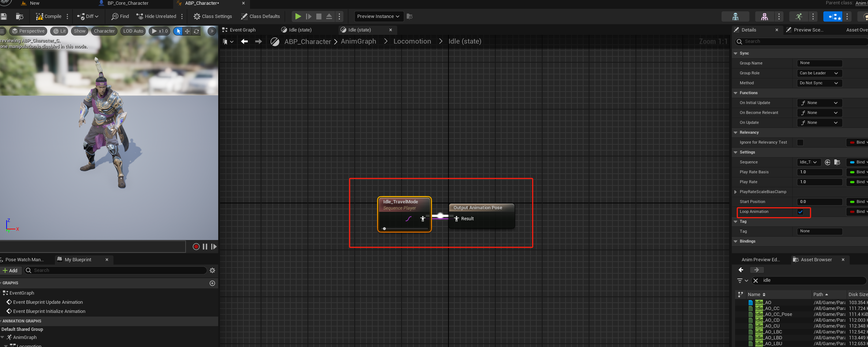Click the use selected asset arrow for Sequence
868x347 pixels.
click(x=828, y=162)
